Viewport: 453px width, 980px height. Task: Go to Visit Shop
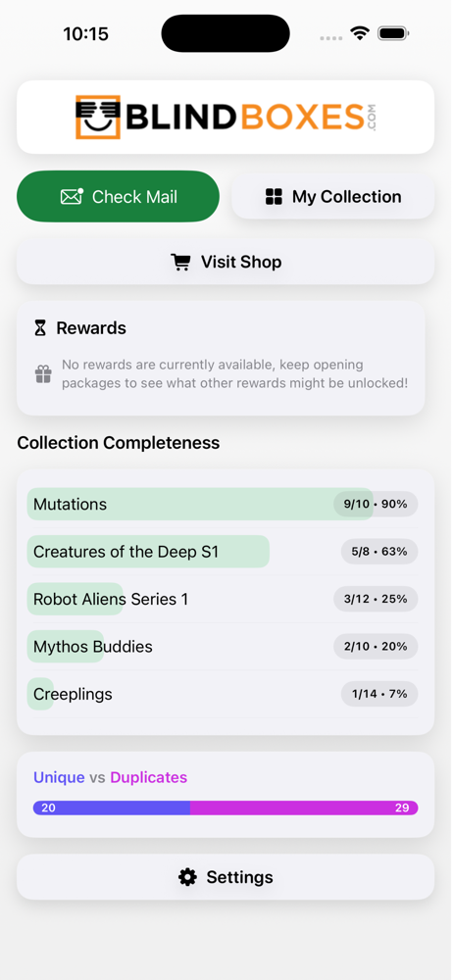point(226,262)
